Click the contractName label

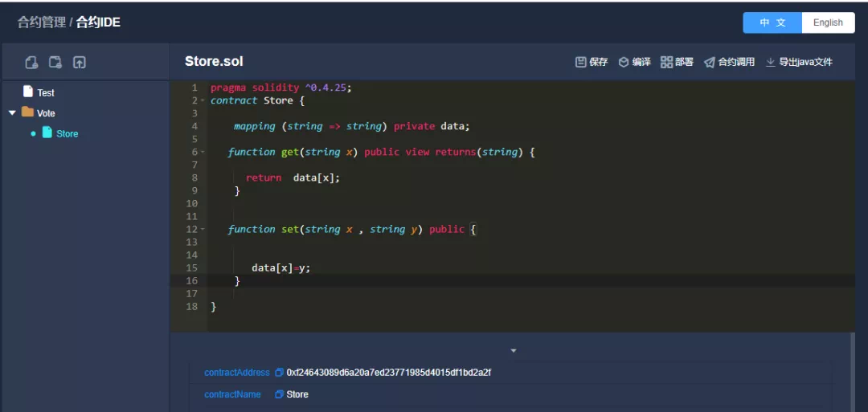(x=232, y=394)
